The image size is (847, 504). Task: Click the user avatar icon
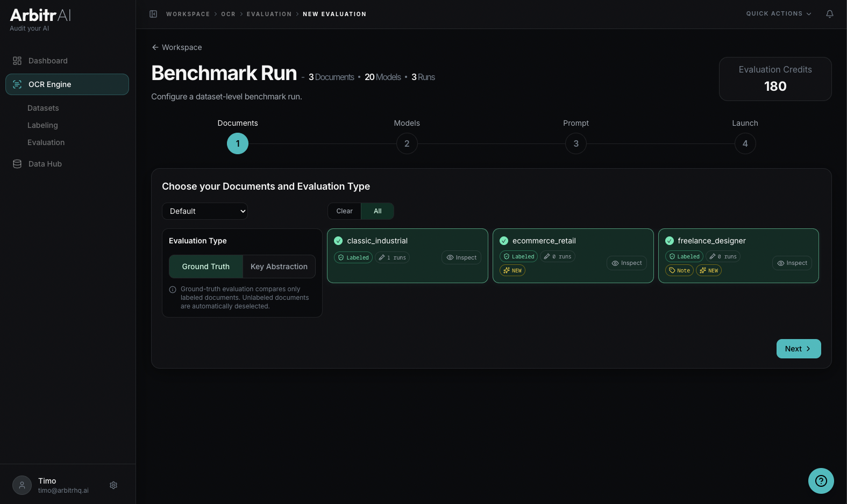coord(22,485)
